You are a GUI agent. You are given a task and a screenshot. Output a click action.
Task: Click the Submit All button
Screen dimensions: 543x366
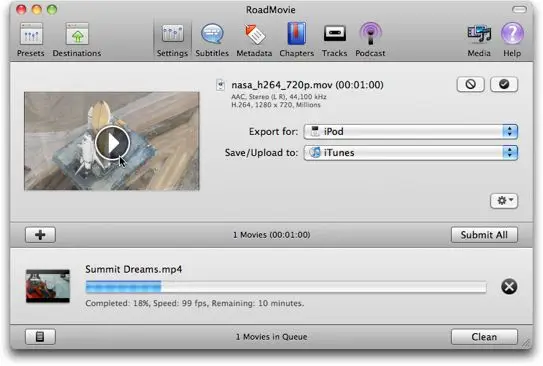tap(484, 235)
